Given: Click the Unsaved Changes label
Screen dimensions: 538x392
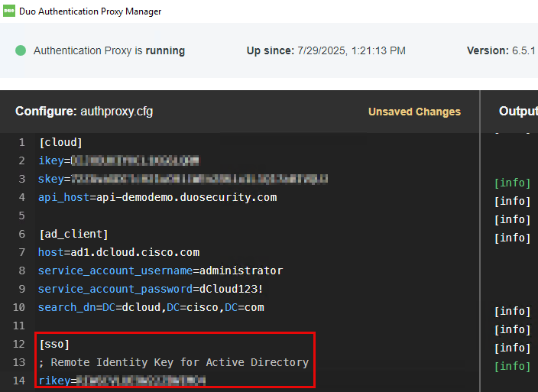Looking at the screenshot, I should coord(414,112).
